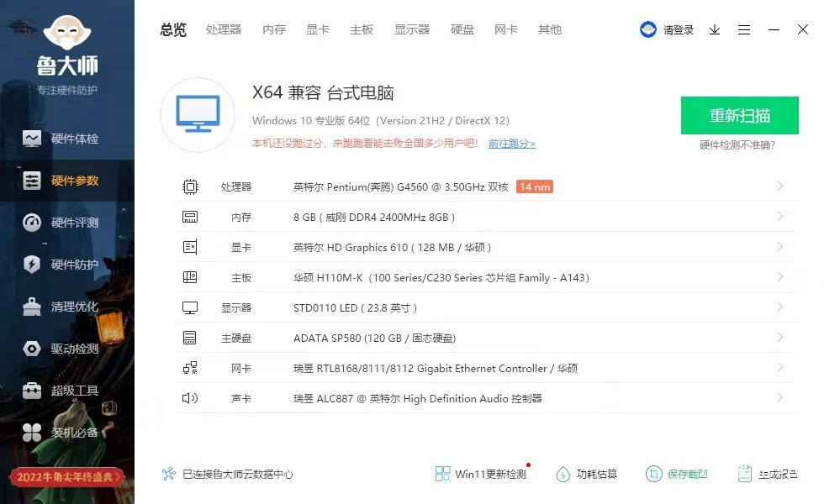Click the 14 nm badge
Screen dimensions: 824x504
[x=535, y=186]
